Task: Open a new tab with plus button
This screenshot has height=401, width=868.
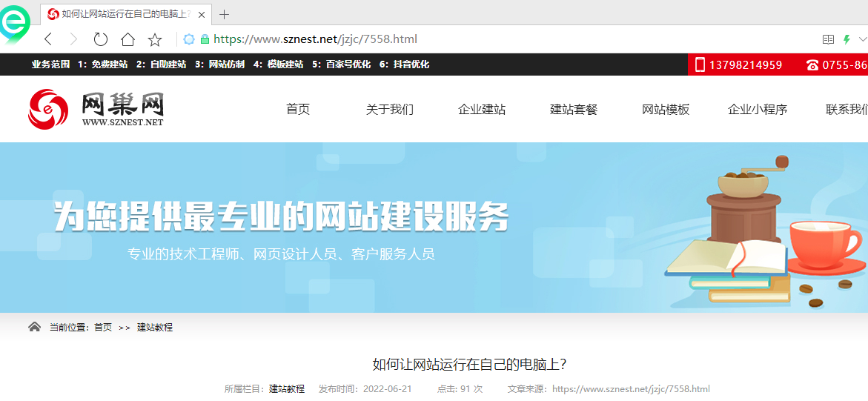Action: coord(225,14)
